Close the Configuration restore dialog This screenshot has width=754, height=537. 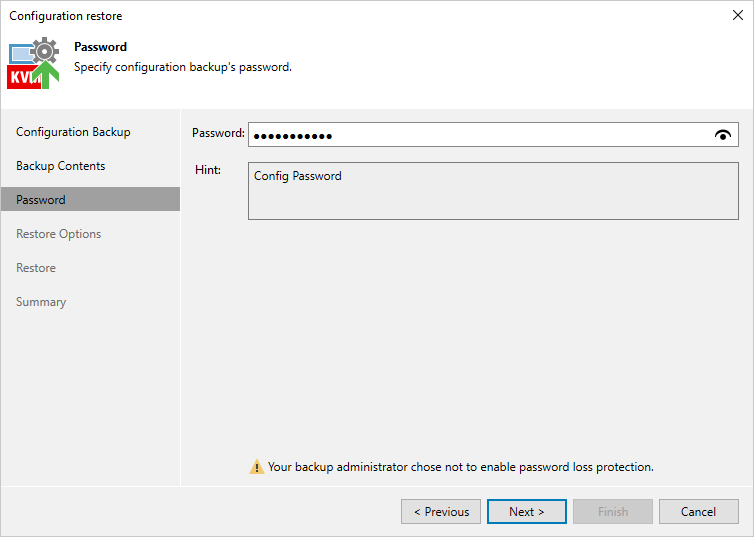click(x=738, y=16)
